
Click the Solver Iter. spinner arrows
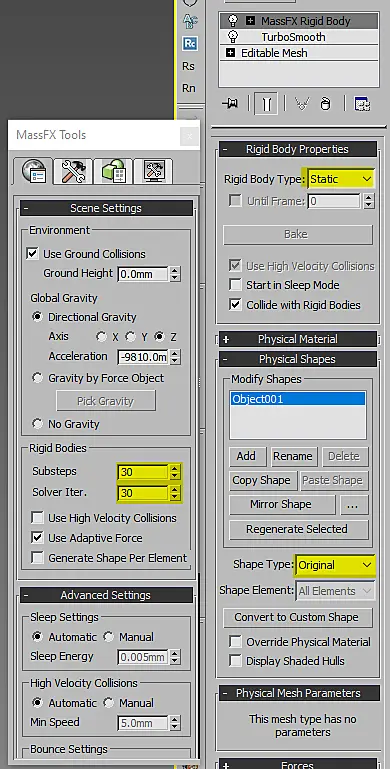175,493
